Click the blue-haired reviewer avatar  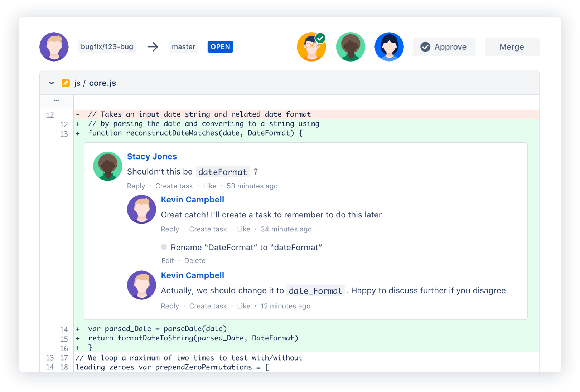(x=389, y=46)
